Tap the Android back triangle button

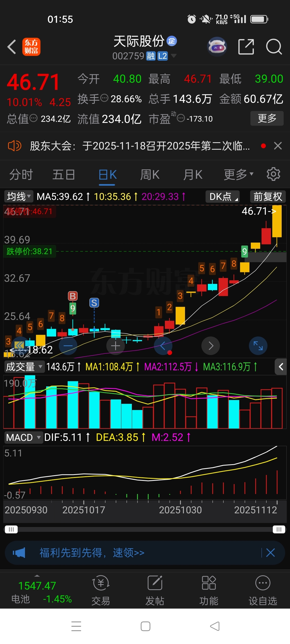click(215, 626)
